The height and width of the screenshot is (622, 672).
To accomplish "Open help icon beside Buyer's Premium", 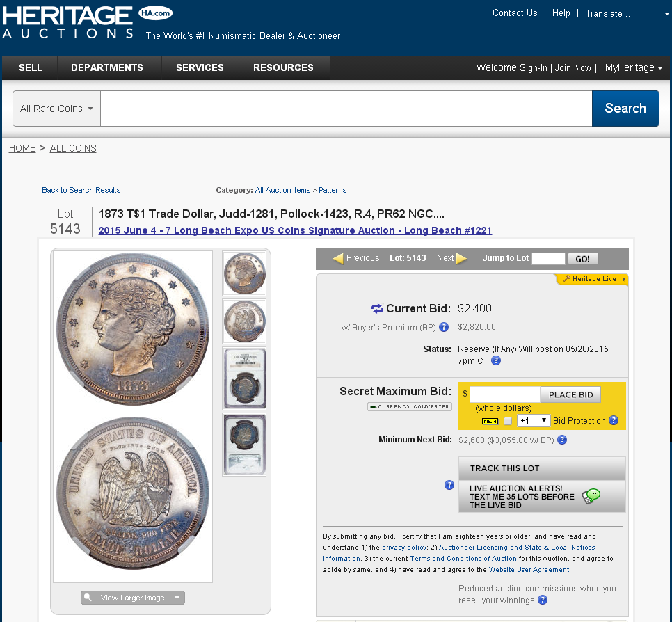I will [444, 327].
